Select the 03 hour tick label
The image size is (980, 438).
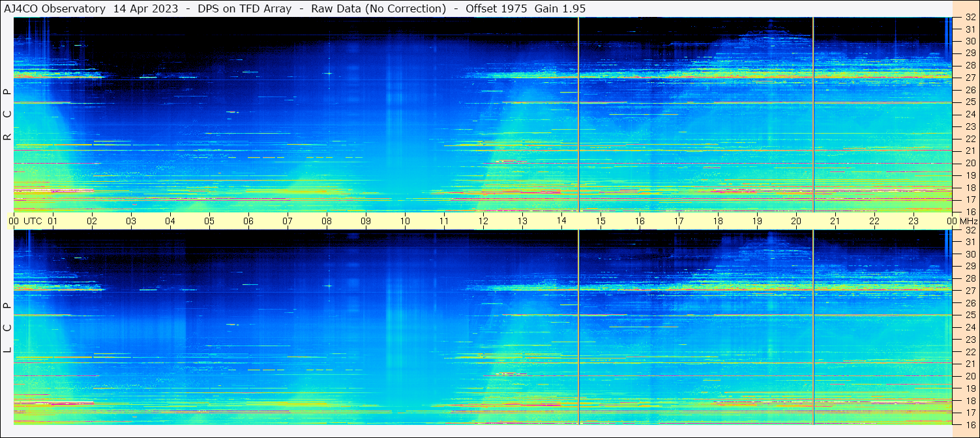point(131,221)
